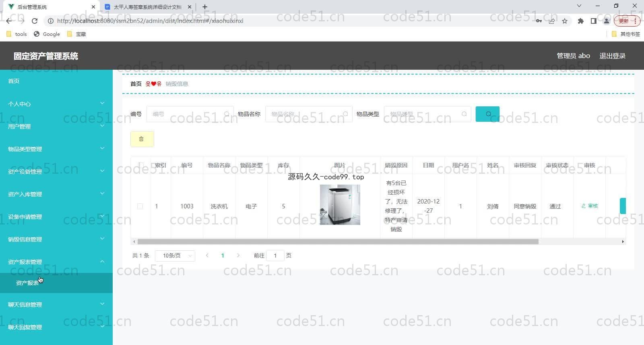Expand the 设备申请管理 menu

[x=56, y=217]
